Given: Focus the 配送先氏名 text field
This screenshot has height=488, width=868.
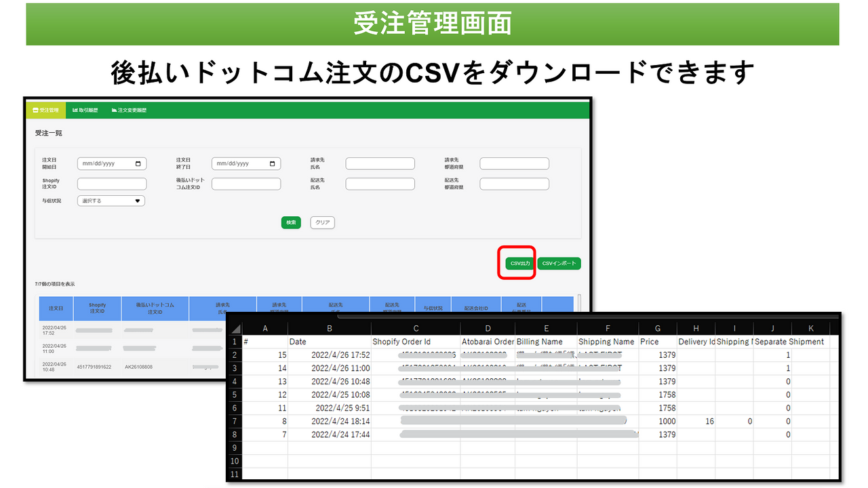Looking at the screenshot, I should [x=380, y=184].
